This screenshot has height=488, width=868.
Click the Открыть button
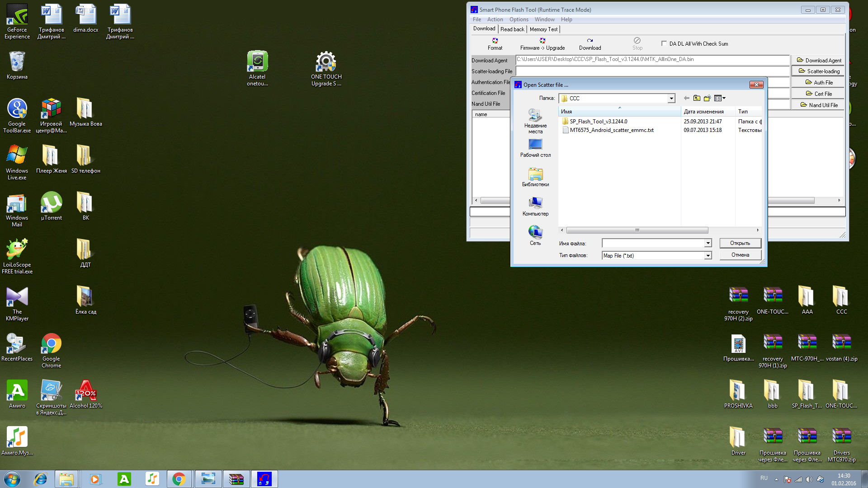[740, 243]
